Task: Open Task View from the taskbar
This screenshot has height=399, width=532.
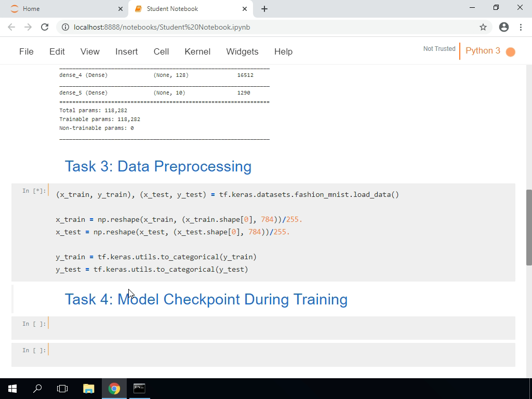Action: (62, 388)
